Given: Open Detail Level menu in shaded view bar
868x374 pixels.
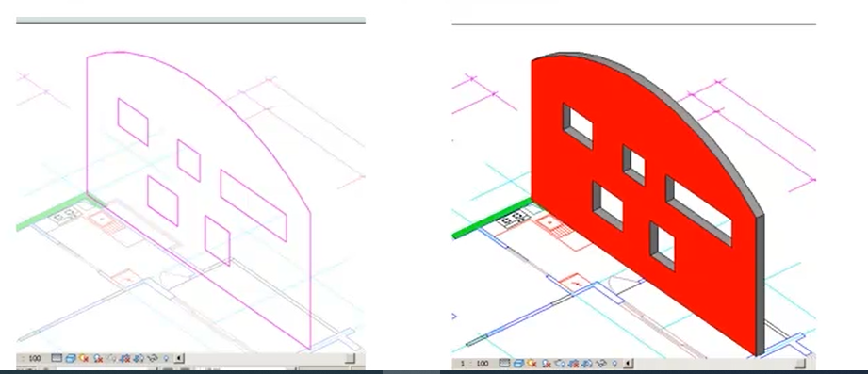Looking at the screenshot, I should click(504, 363).
